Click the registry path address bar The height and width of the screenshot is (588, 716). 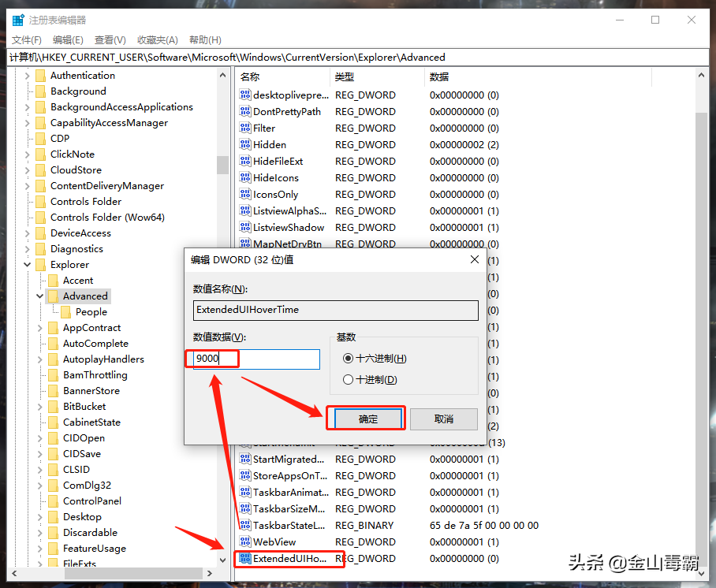[x=357, y=58]
